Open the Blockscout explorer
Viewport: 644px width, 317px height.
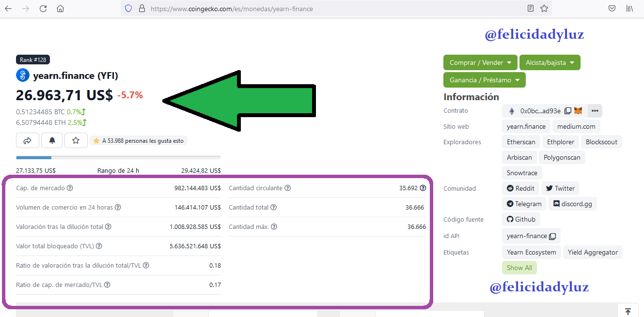coord(601,142)
